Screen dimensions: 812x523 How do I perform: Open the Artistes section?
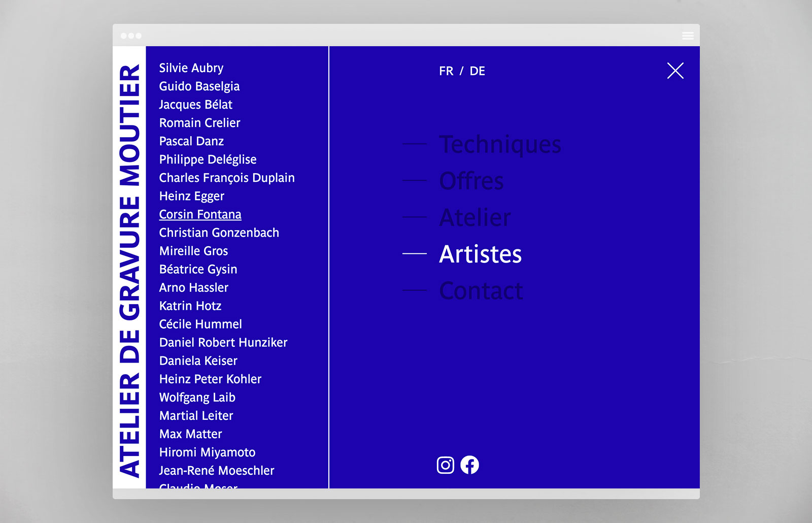[480, 254]
